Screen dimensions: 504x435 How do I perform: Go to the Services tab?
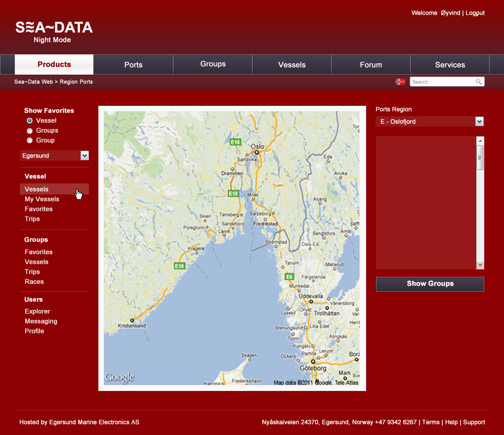450,65
